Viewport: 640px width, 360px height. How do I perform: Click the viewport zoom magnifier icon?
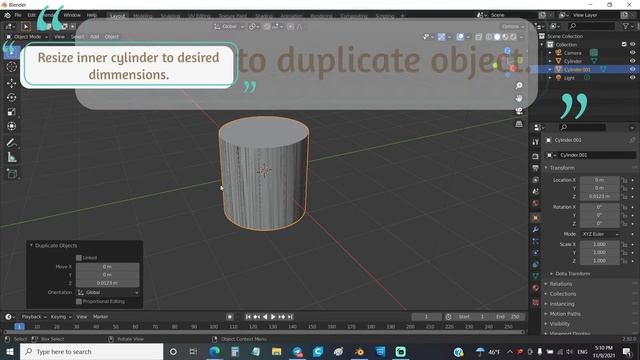pyautogui.click(x=519, y=85)
